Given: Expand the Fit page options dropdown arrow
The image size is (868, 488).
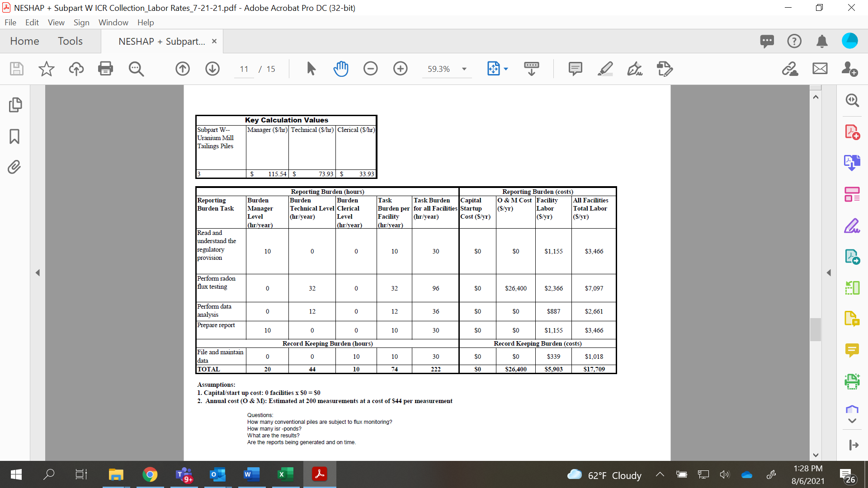Looking at the screenshot, I should 506,69.
